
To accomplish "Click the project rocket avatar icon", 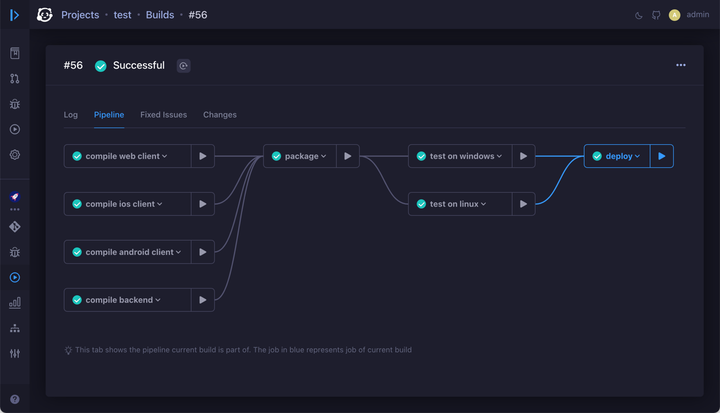I will click(x=15, y=197).
